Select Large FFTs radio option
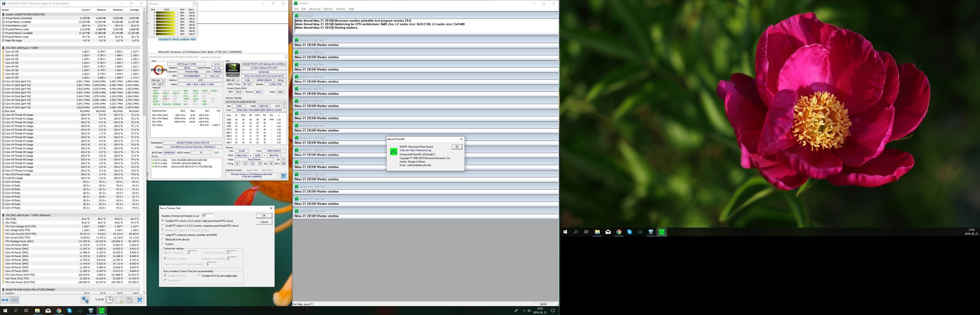980x315 pixels. [163, 235]
